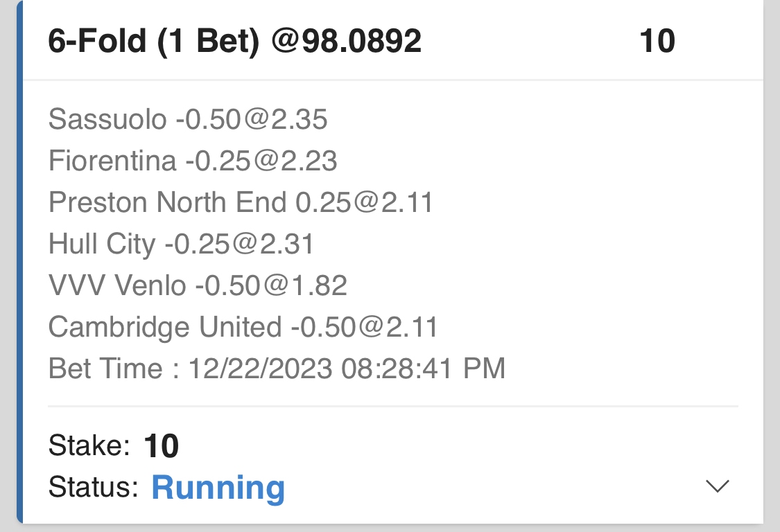The height and width of the screenshot is (532, 780).
Task: Click the @1.82 odds on VVV Venlo line
Action: 309,285
